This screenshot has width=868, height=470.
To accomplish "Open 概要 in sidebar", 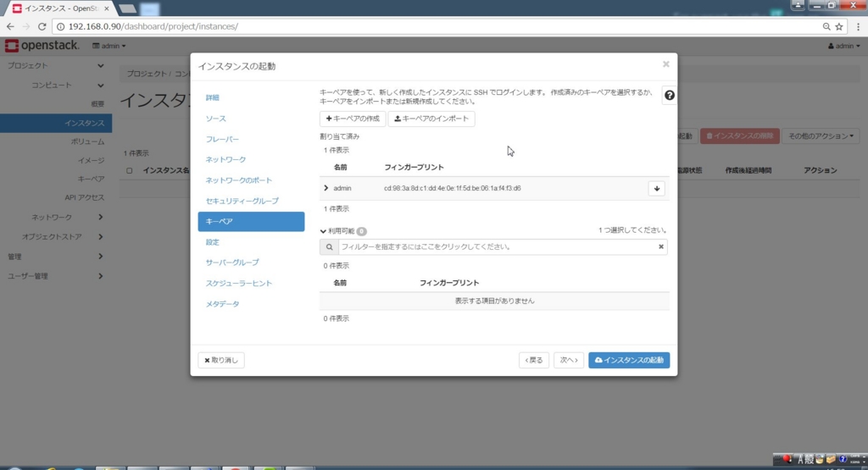I will click(x=97, y=104).
